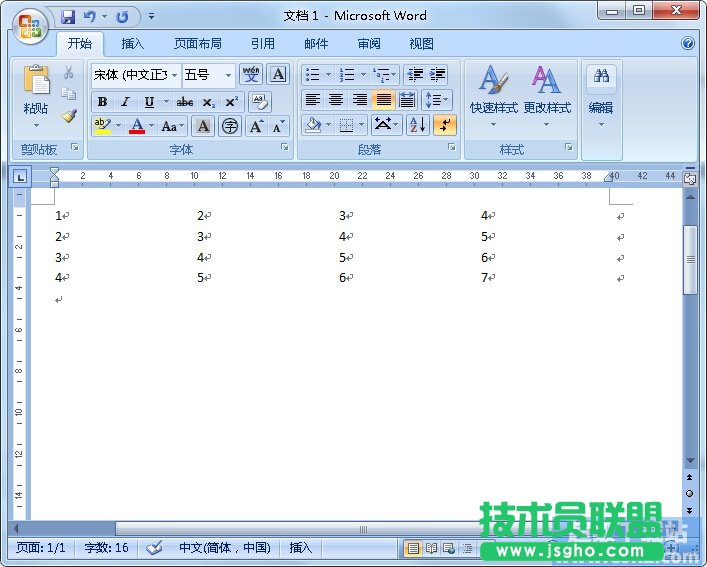Increase indent of the paragraph
Image resolution: width=707 pixels, height=567 pixels.
(x=437, y=75)
